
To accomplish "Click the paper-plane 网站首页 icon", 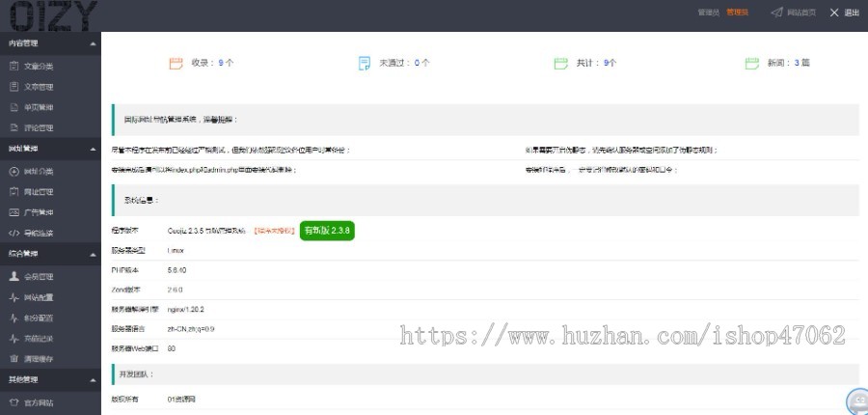I will coord(776,13).
